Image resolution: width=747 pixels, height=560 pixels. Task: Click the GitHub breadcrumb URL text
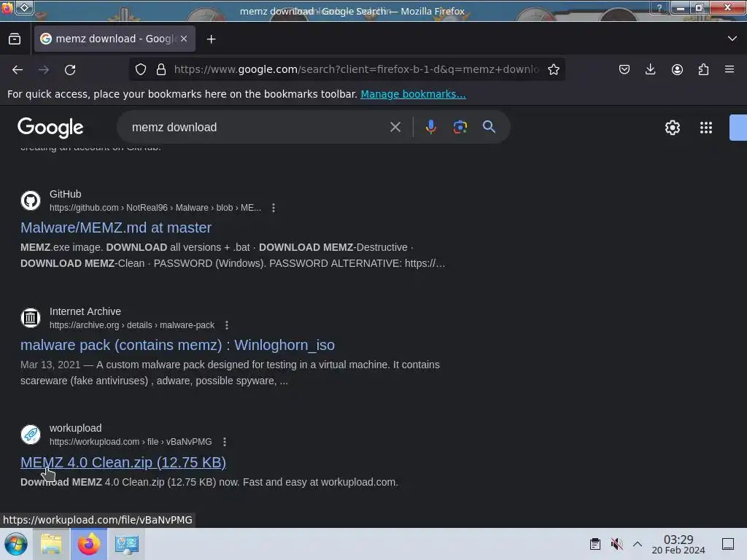click(x=155, y=208)
